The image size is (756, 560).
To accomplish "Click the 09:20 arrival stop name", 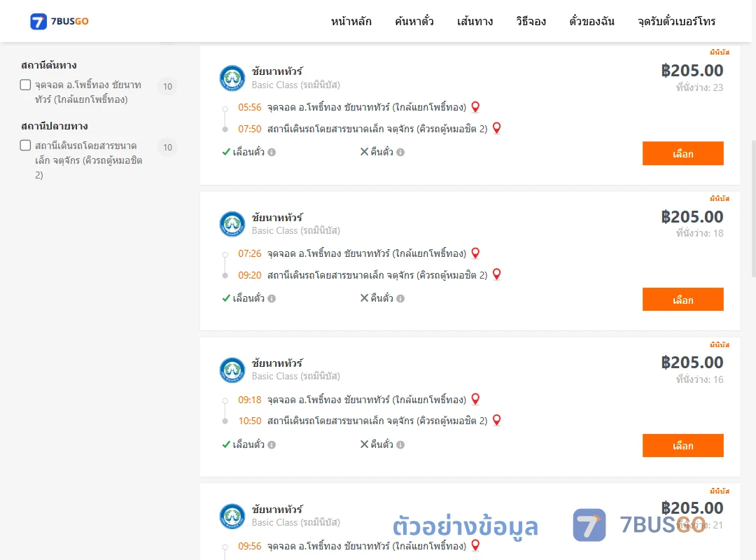I will pyautogui.click(x=377, y=275).
